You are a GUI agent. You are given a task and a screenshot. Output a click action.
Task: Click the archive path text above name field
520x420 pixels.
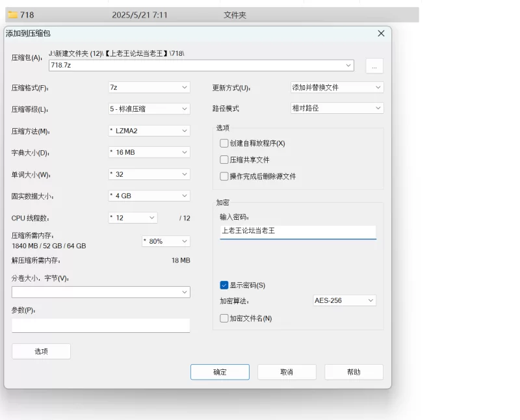[116, 53]
